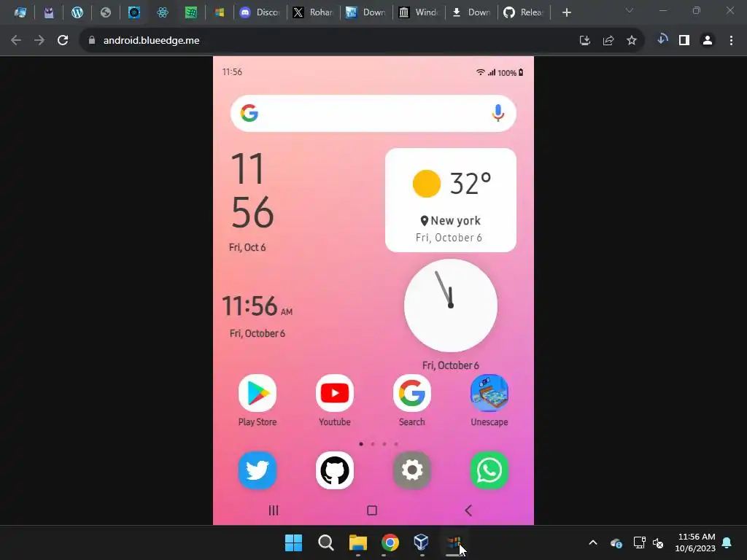The width and height of the screenshot is (747, 560).
Task: Click the Google logo in search widget
Action: click(x=249, y=113)
